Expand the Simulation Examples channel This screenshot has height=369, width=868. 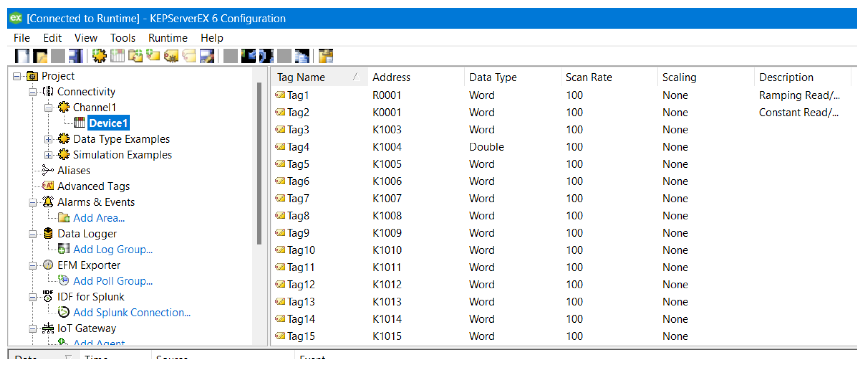point(48,155)
